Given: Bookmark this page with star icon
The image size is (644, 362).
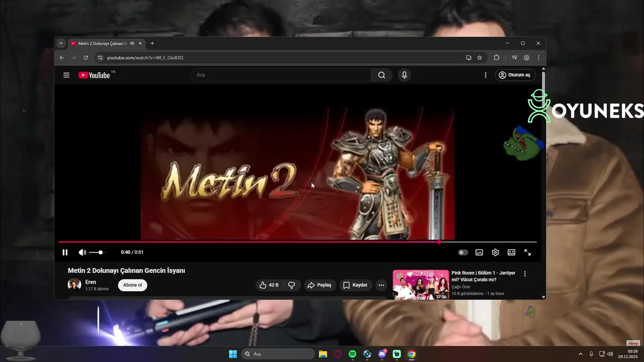Looking at the screenshot, I should pos(479,58).
